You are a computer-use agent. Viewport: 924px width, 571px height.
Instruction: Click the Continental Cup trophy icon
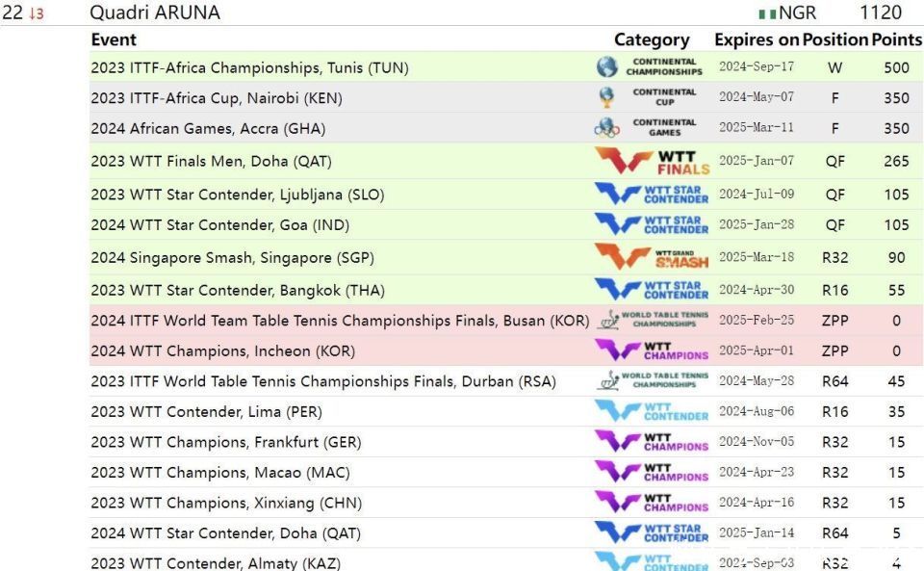(606, 97)
